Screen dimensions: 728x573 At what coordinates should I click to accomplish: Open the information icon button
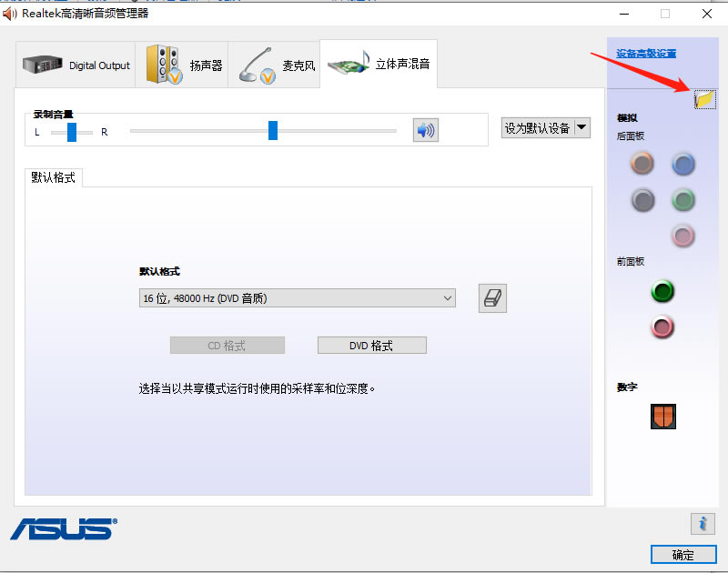702,523
